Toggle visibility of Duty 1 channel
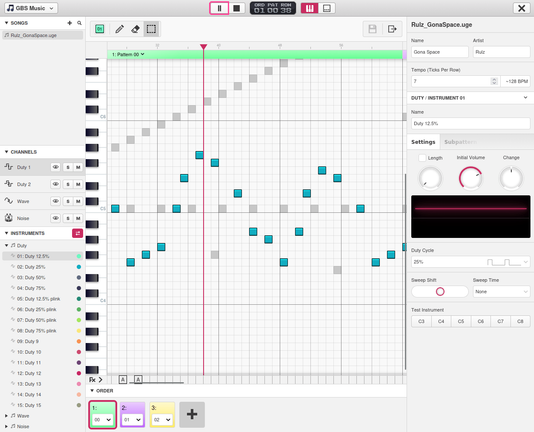 56,167
